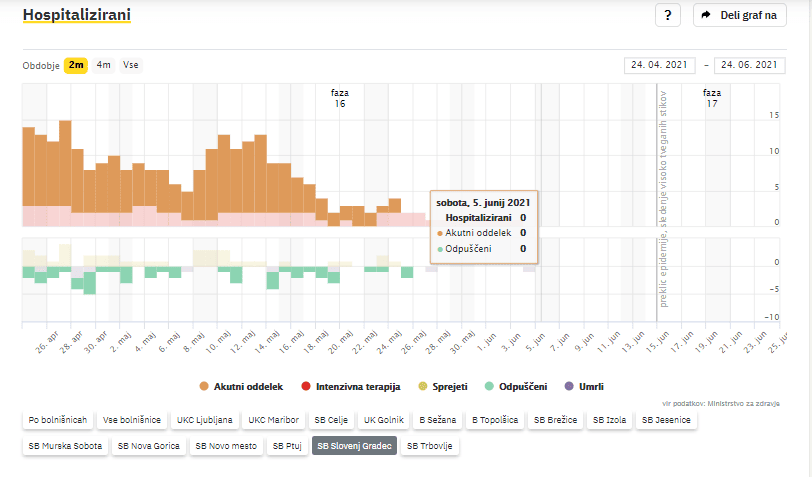Choose UKC Maribor hospital
Screen dimensions: 812x477
click(273, 420)
